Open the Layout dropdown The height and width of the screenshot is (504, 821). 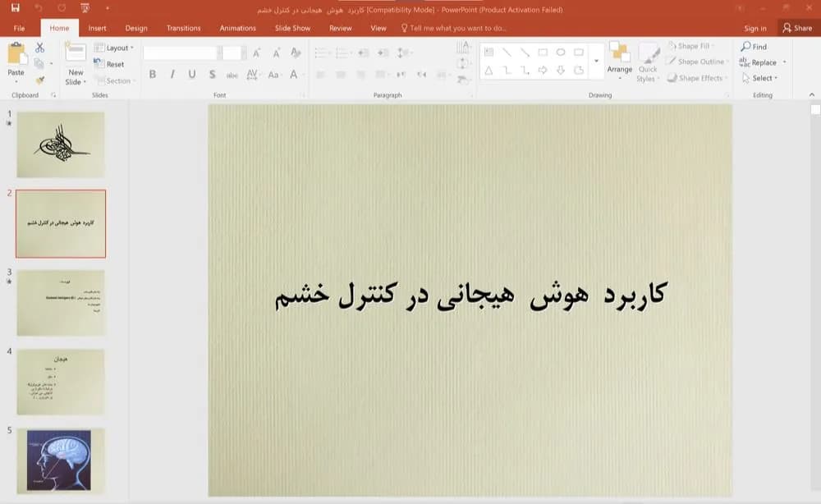(x=114, y=48)
